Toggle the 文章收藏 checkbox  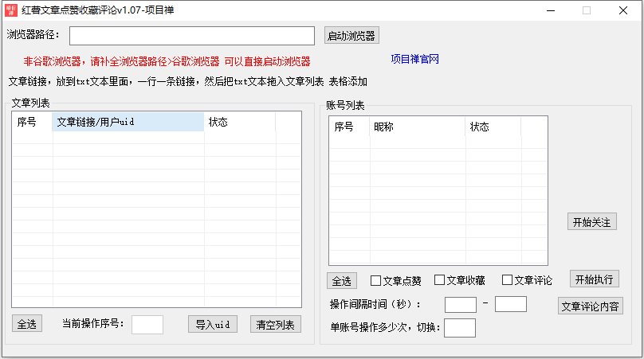pyautogui.click(x=440, y=280)
